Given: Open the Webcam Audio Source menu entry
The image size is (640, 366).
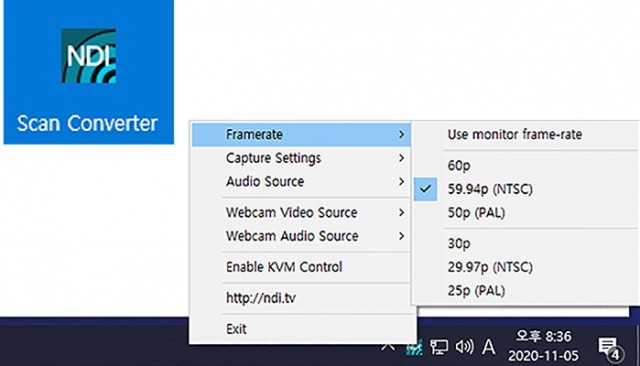Looking at the screenshot, I should pyautogui.click(x=301, y=236).
